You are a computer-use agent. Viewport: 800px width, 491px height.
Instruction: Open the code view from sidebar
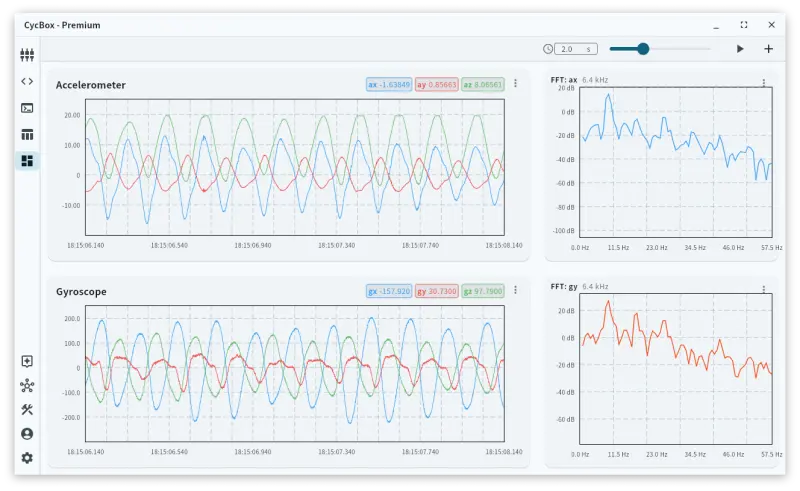27,81
